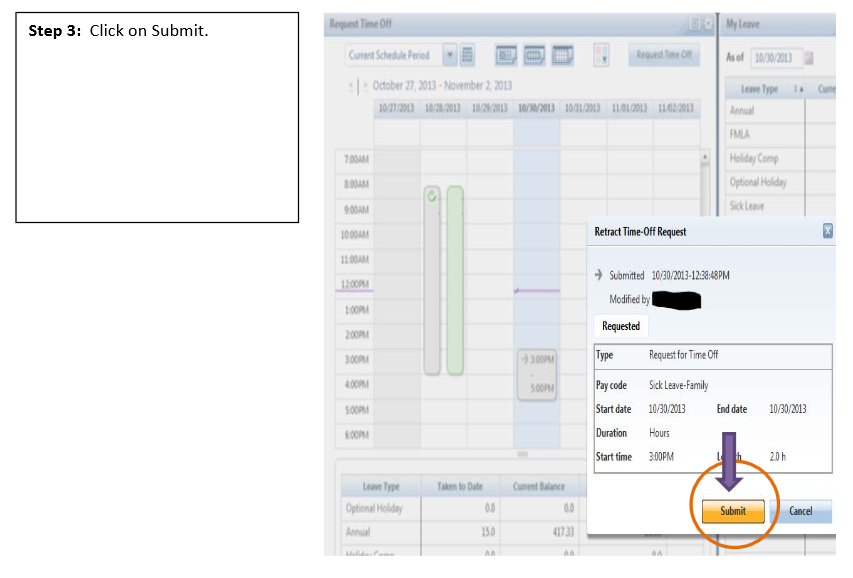Click the Request Time Off panel maximize icon
This screenshot has height=578, width=853.
coord(695,23)
